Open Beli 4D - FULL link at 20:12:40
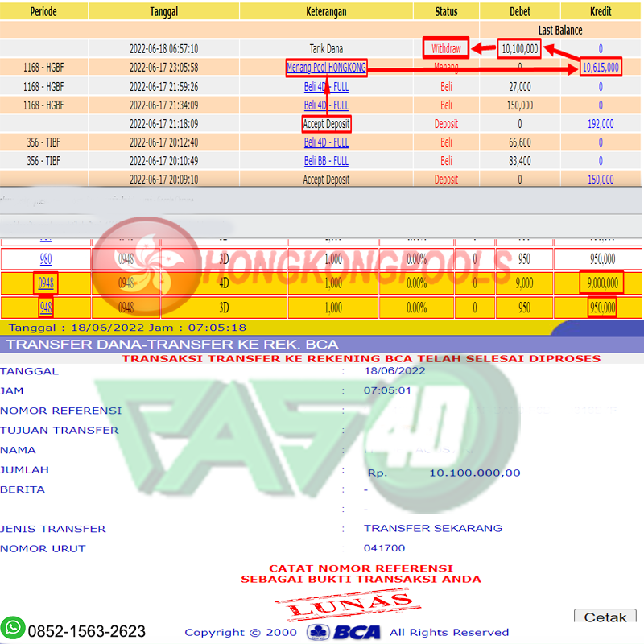 [326, 142]
